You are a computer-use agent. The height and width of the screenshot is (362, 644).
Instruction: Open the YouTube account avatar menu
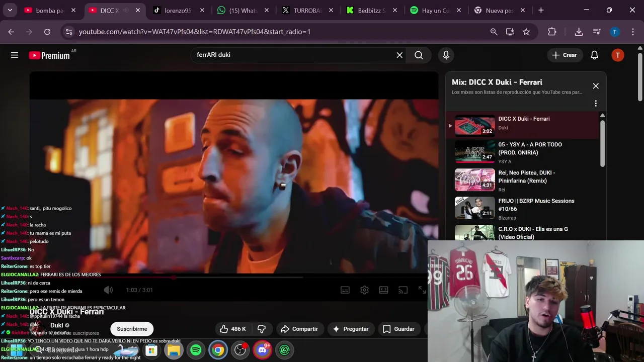[617, 55]
